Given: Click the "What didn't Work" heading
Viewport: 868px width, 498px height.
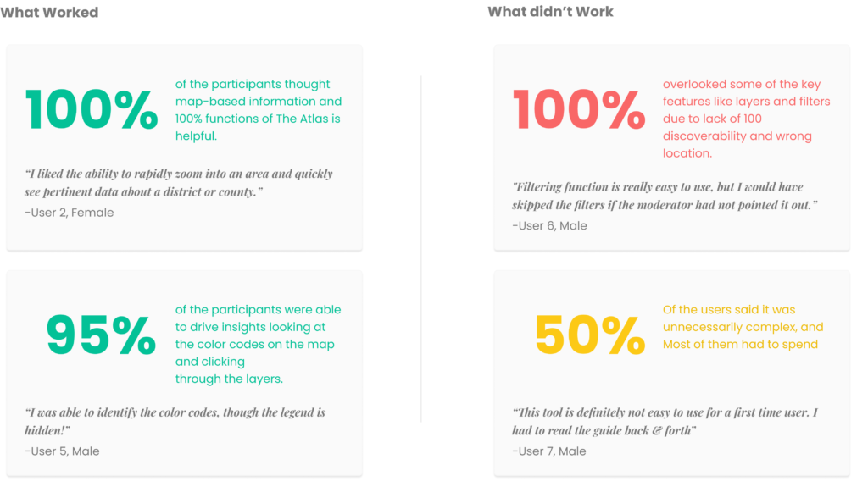Looking at the screenshot, I should point(550,12).
